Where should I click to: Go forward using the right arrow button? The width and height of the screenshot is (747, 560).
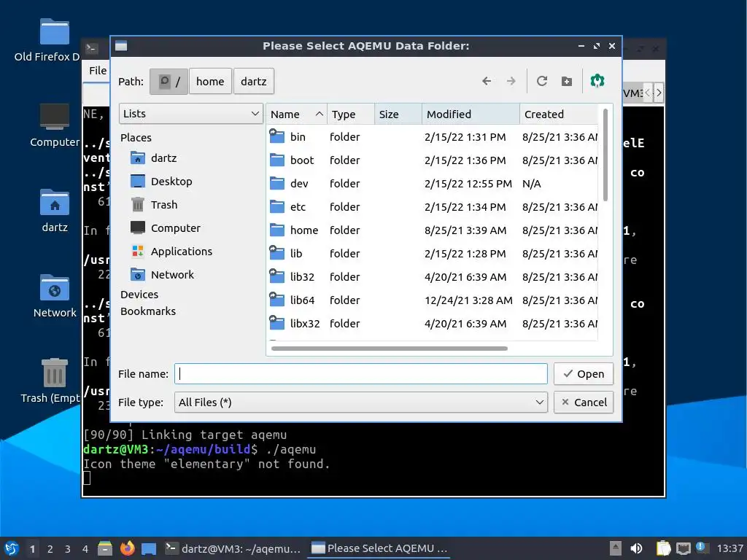click(x=511, y=81)
